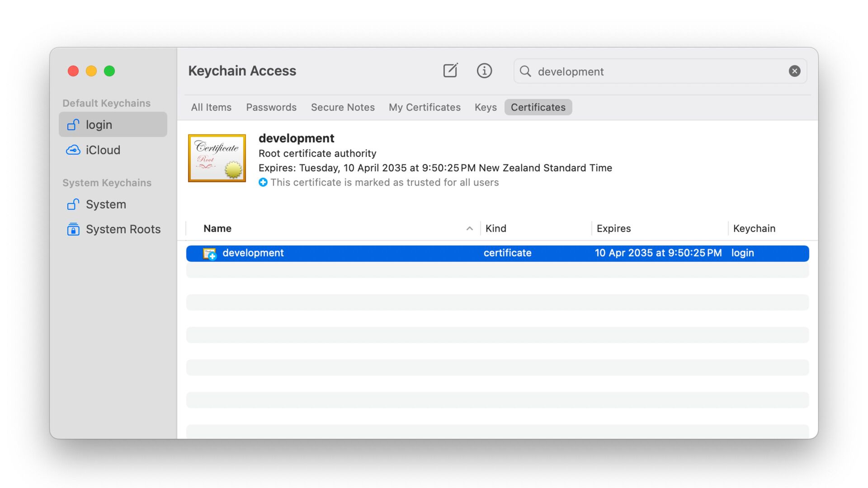Screen dimensions: 868x488
Task: Select the Keys tab
Action: [485, 107]
